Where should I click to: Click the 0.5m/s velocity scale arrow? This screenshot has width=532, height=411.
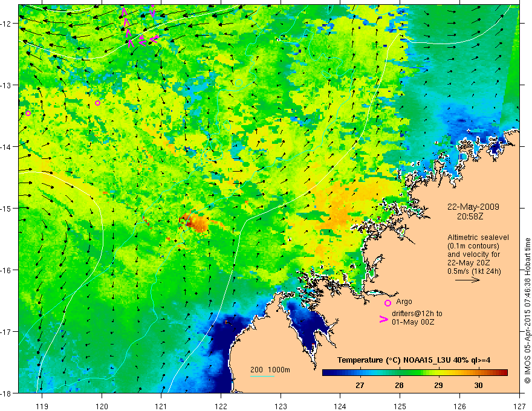467,280
